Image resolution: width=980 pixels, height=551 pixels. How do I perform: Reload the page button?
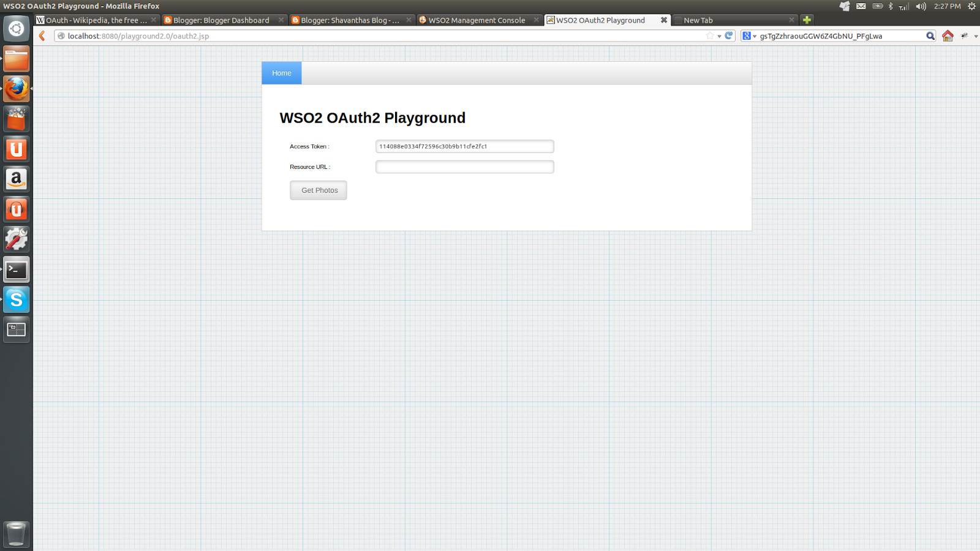tap(729, 36)
